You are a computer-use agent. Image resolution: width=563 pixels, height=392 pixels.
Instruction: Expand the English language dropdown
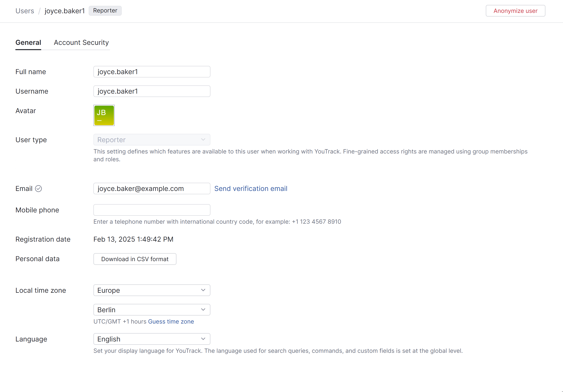pos(152,339)
